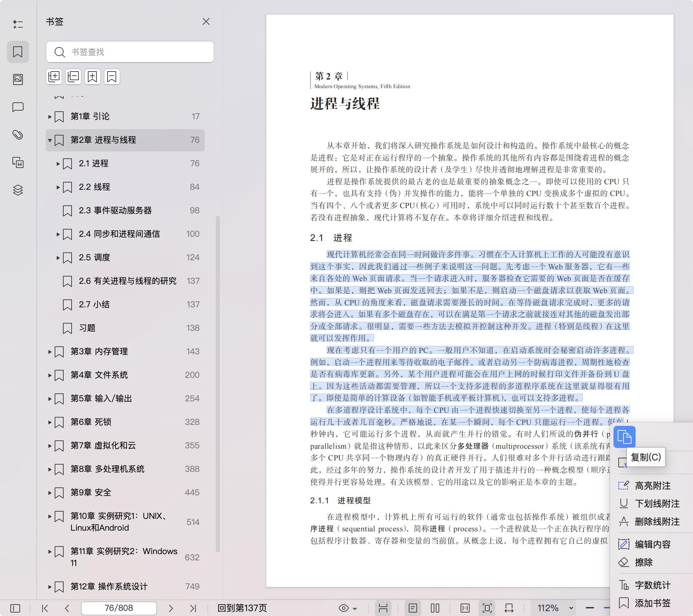Click the collapse all bookmarks icon
The height and width of the screenshot is (616, 693).
click(x=73, y=76)
